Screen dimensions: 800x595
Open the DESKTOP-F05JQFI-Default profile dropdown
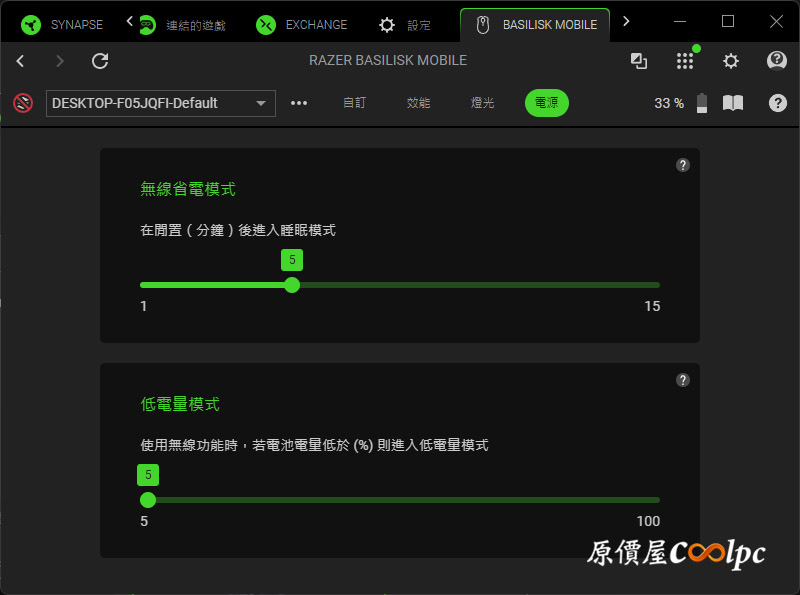click(x=161, y=103)
